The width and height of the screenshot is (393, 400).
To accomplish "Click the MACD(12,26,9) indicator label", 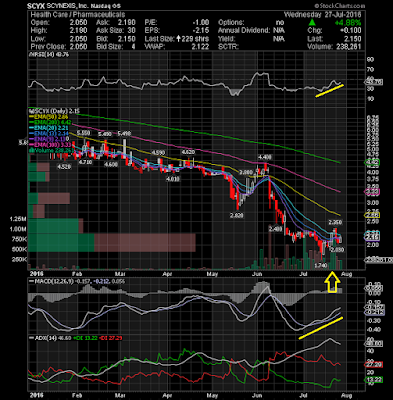I will point(51,281).
